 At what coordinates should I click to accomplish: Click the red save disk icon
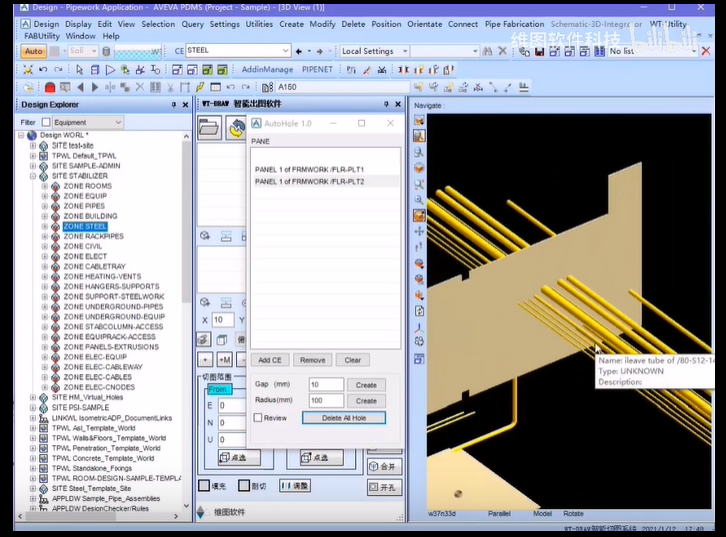[x=539, y=51]
